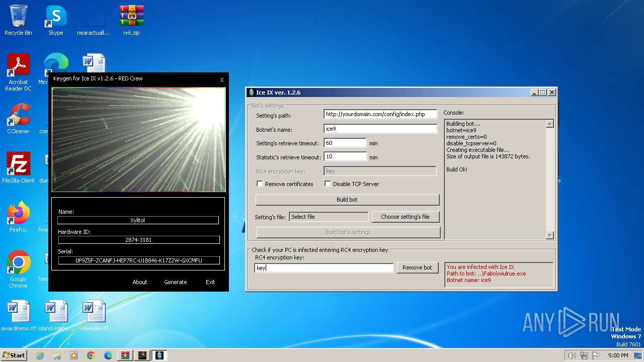The image size is (644, 362).
Task: Launch Internet Explorer from taskbar
Action: [x=40, y=355]
